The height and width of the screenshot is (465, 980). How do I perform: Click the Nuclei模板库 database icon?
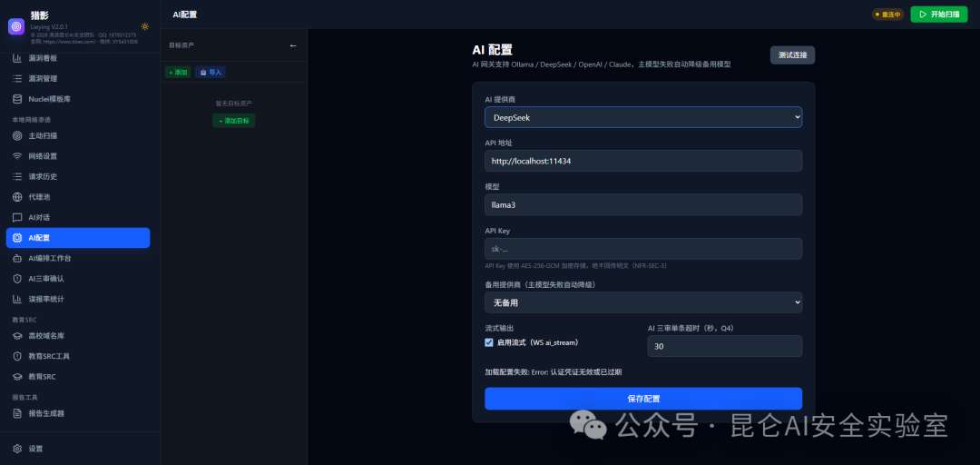pyautogui.click(x=17, y=99)
